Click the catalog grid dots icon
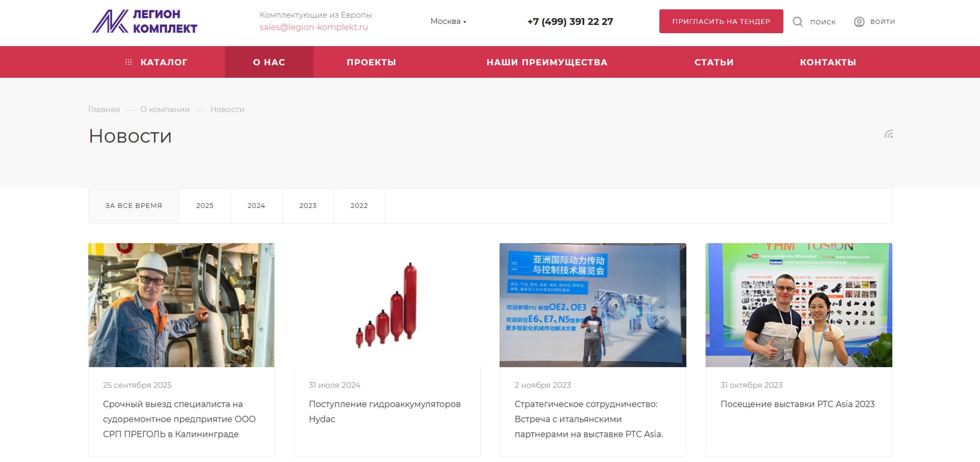Image resolution: width=980 pixels, height=462 pixels. 129,62
